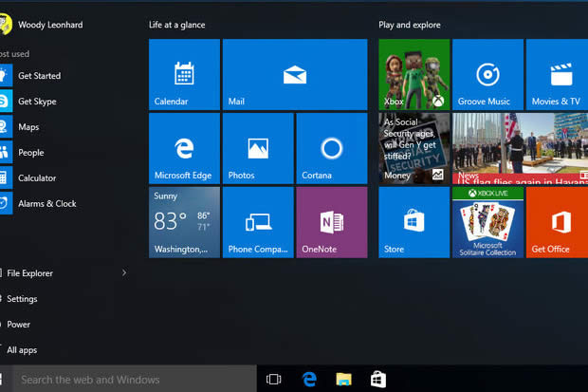Expand the File Explorer jump list arrow
The width and height of the screenshot is (588, 392).
coord(124,273)
